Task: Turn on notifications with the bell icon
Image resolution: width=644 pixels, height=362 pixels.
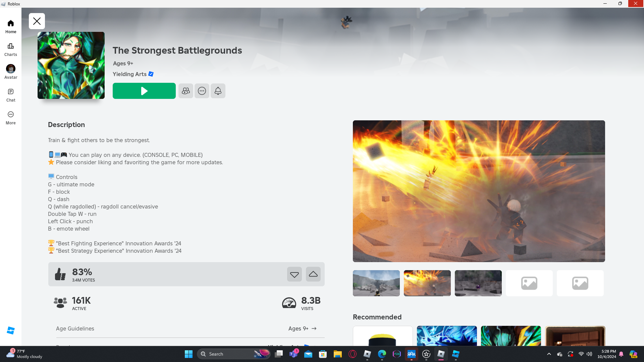Action: 218,91
